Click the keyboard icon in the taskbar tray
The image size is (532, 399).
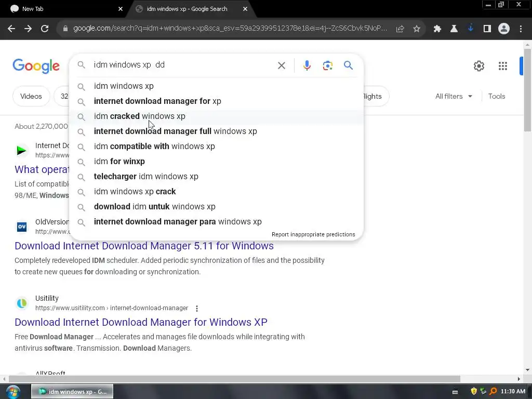pos(455,392)
